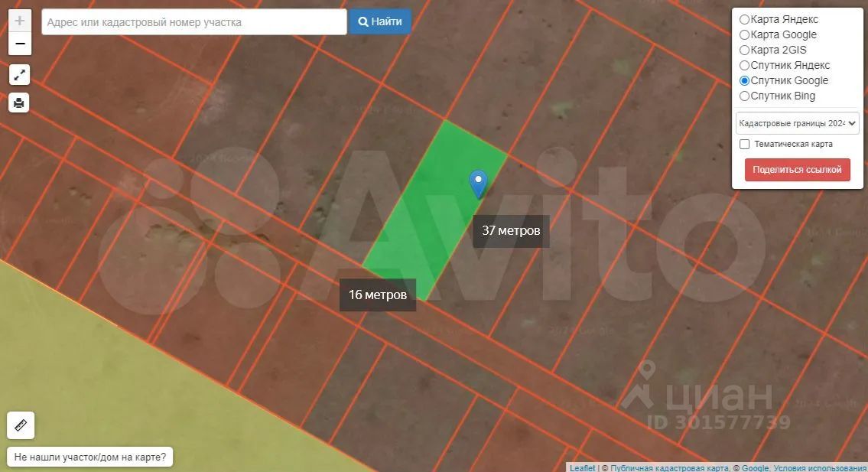Select Карта Google map layer

(745, 35)
